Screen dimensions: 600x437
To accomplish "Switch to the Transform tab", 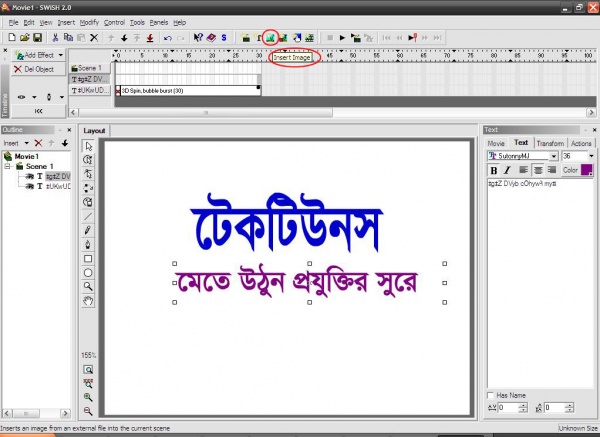I will point(550,143).
